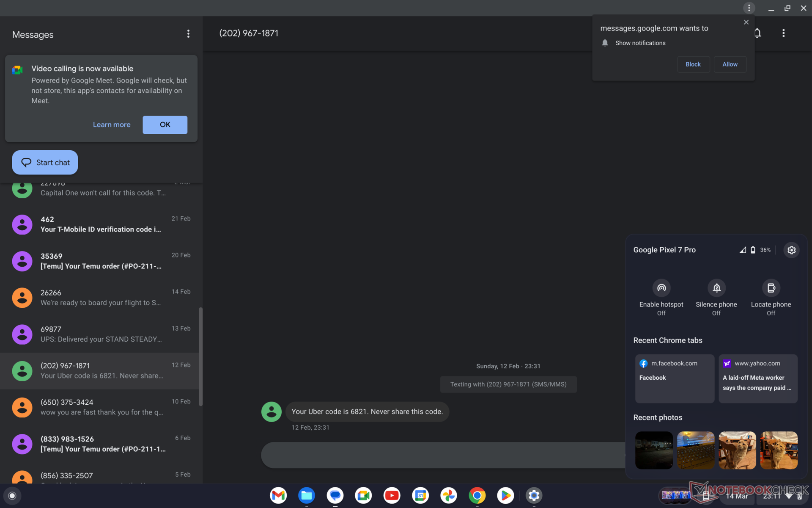Image resolution: width=812 pixels, height=508 pixels.
Task: Start a new chat
Action: (45, 163)
